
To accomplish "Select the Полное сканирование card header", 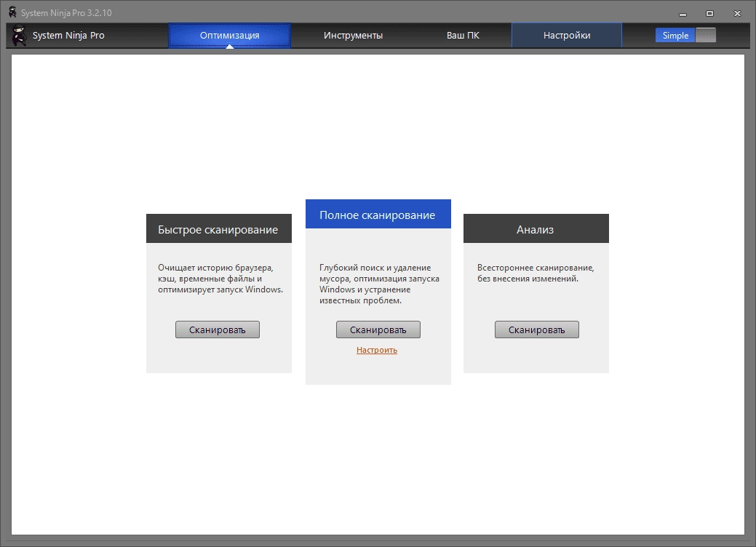I will (x=378, y=214).
